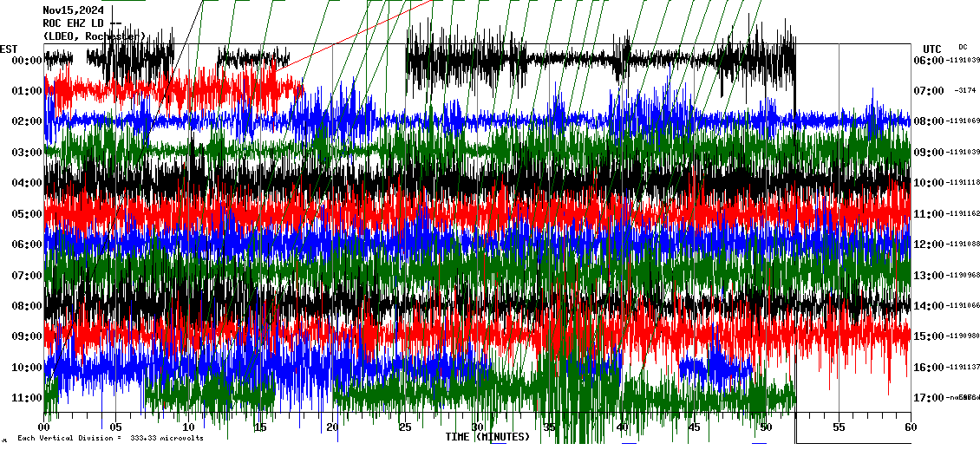Screen dimensions: 980x450
Task: Click the -1190968 DC offset value
Action: pos(964,275)
